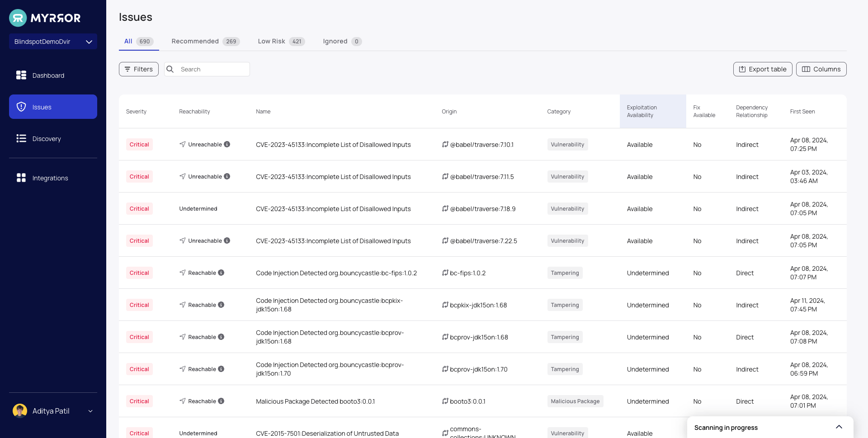Sort by Category column header
The width and height of the screenshot is (868, 438).
coord(559,111)
